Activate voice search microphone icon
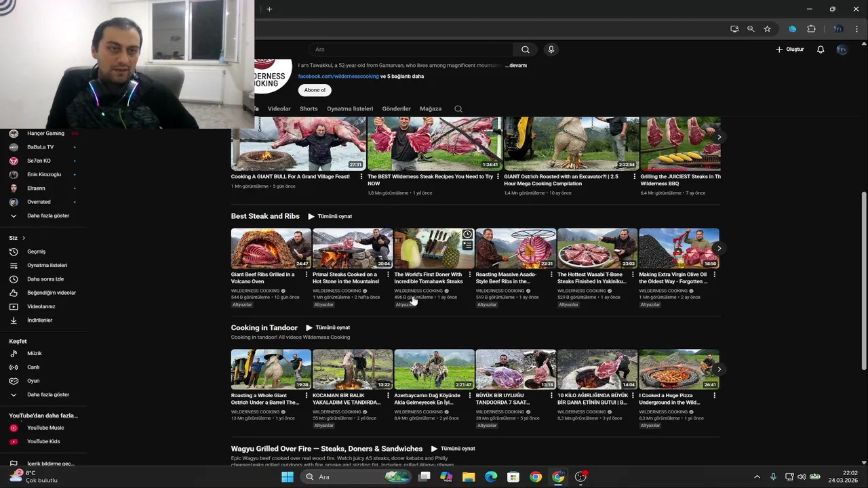Image resolution: width=868 pixels, height=488 pixels. click(551, 49)
